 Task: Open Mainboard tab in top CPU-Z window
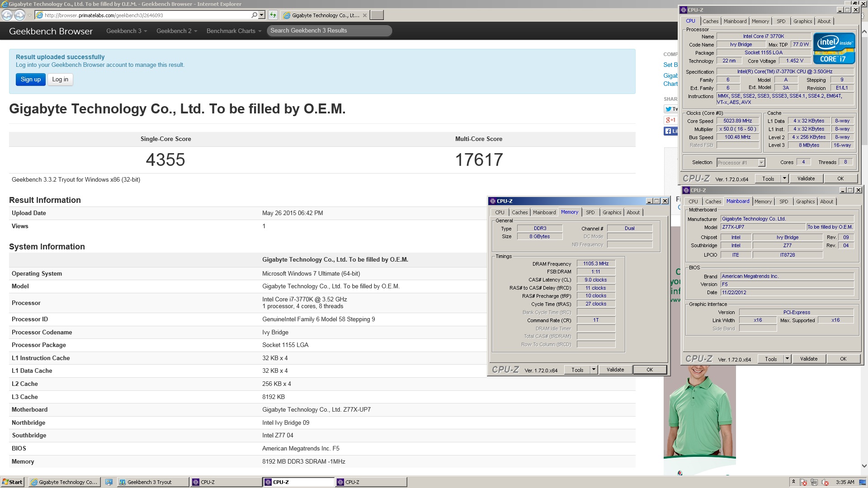pyautogui.click(x=735, y=21)
